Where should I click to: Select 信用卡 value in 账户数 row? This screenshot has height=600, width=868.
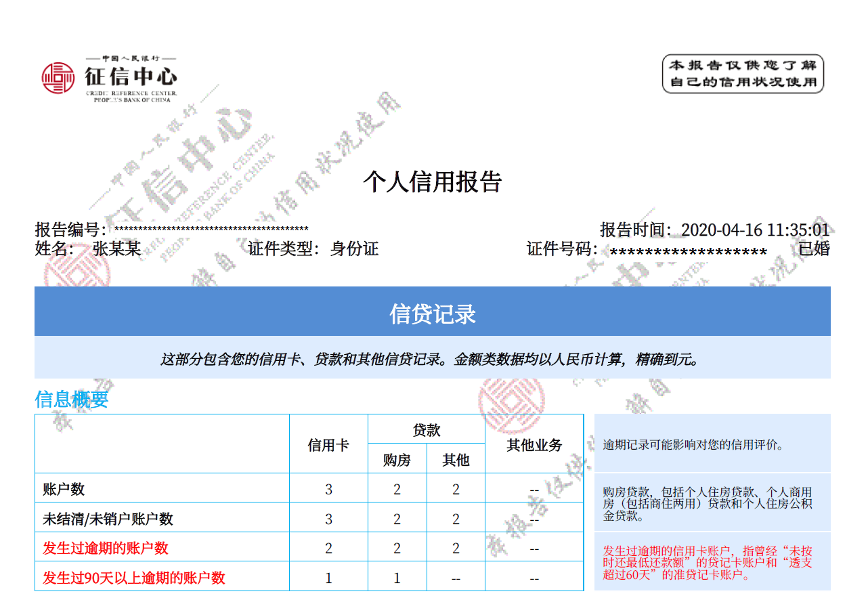tap(329, 490)
